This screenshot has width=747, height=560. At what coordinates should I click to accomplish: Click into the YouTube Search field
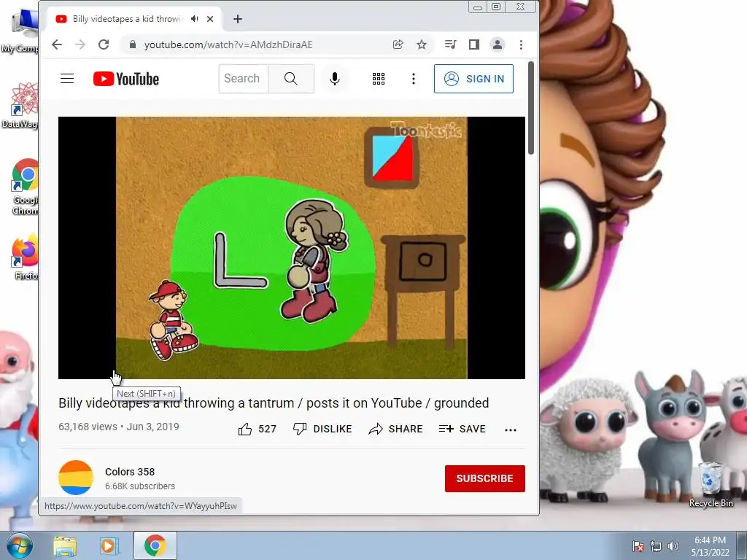click(244, 79)
